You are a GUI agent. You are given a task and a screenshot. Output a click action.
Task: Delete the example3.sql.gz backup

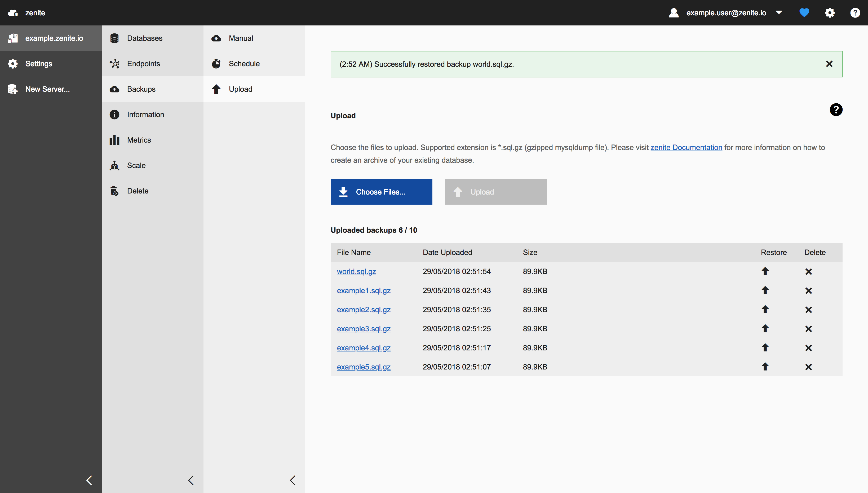[x=808, y=329]
